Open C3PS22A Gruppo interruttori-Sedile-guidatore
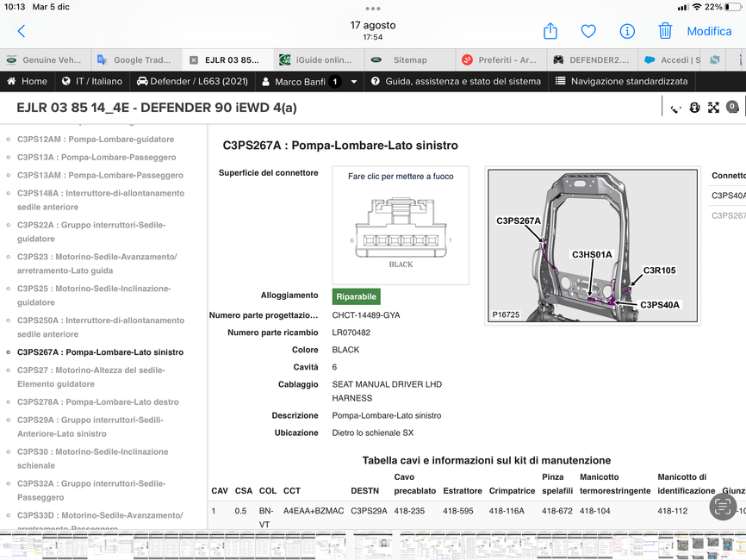746x560 pixels. point(91,232)
